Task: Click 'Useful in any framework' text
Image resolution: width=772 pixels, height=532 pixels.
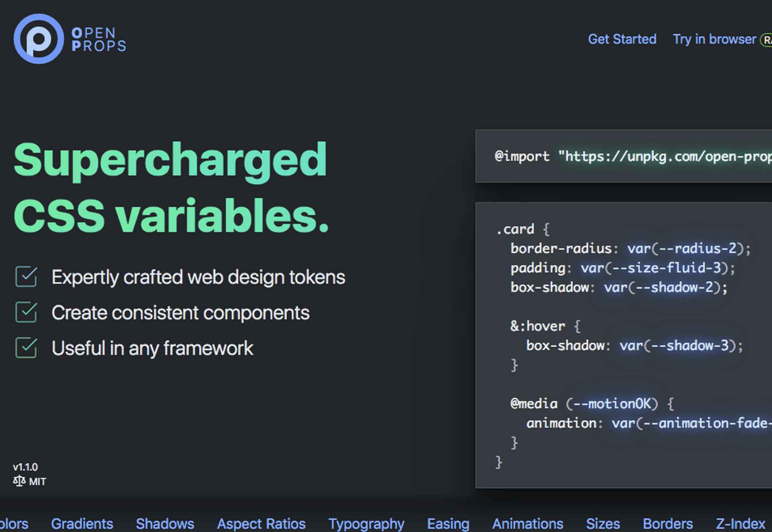Action: point(152,348)
